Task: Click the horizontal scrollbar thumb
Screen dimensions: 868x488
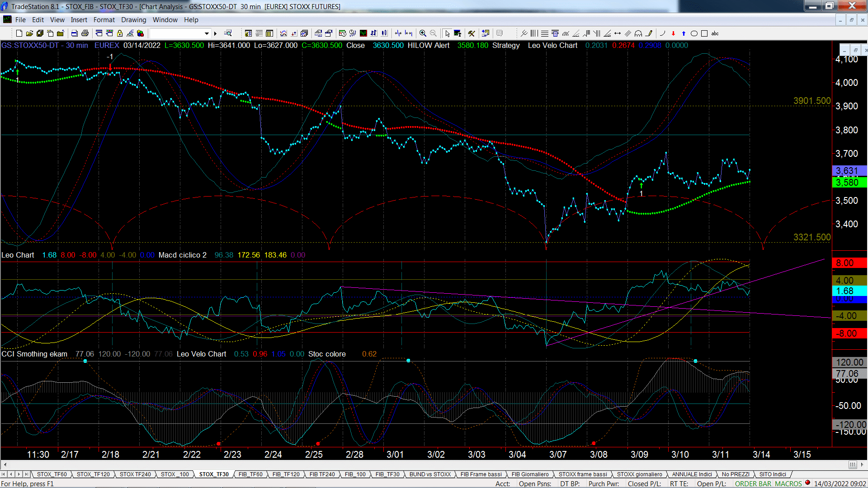Action: point(852,465)
